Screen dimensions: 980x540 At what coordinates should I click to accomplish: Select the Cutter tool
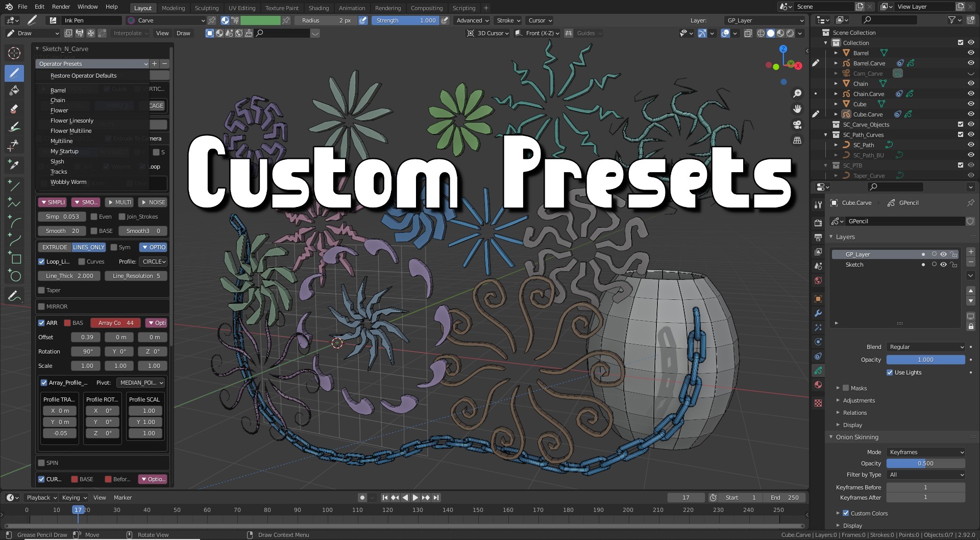click(14, 146)
